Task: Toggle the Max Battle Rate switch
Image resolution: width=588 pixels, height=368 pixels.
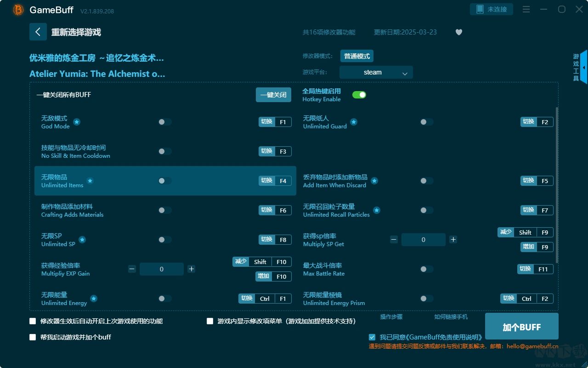Action: pyautogui.click(x=426, y=269)
